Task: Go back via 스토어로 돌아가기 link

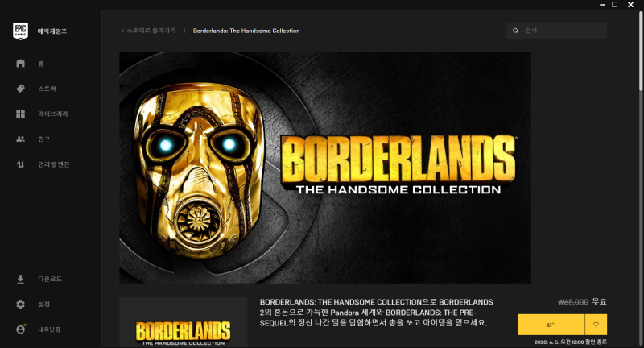Action: [149, 31]
